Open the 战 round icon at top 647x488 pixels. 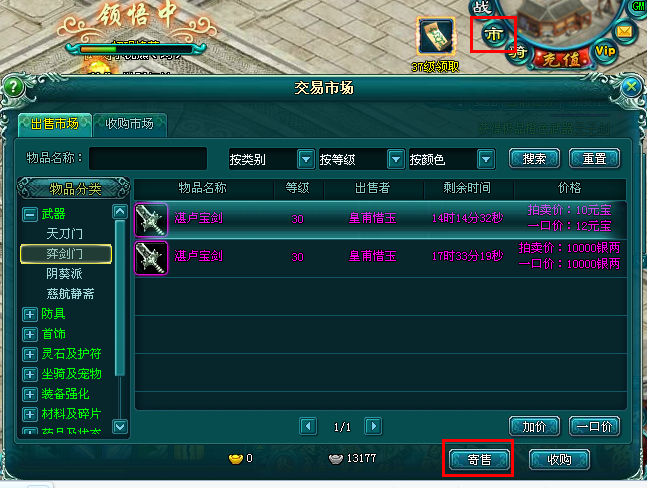coord(482,7)
